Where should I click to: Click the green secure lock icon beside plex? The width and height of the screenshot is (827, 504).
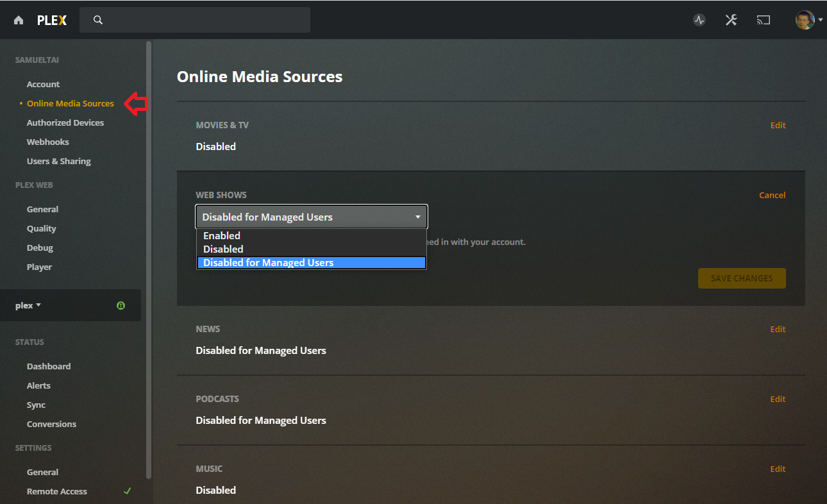coord(121,306)
